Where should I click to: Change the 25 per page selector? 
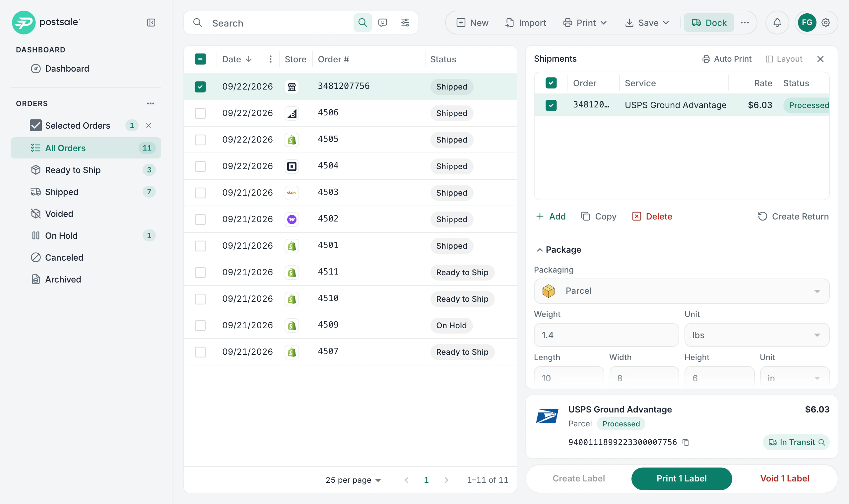coord(353,480)
